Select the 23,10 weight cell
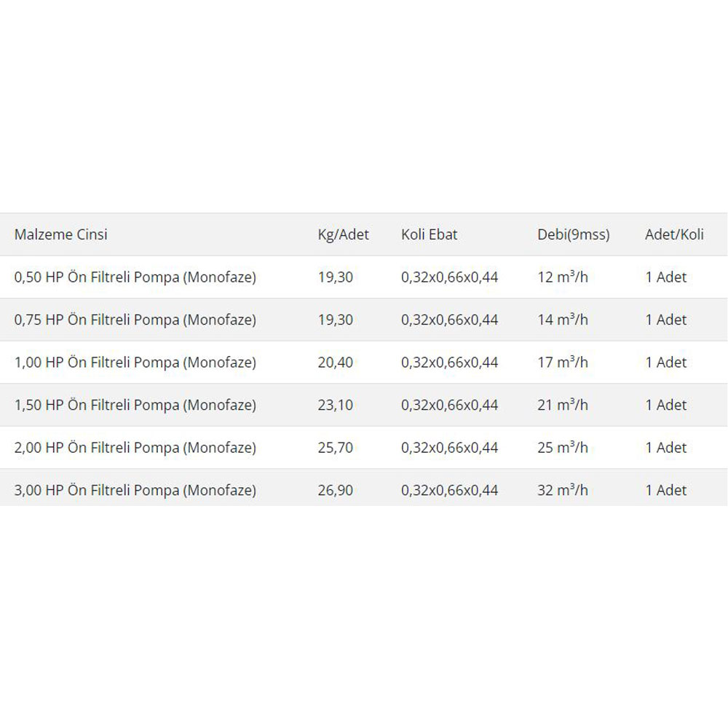This screenshot has width=728, height=728. (x=335, y=405)
